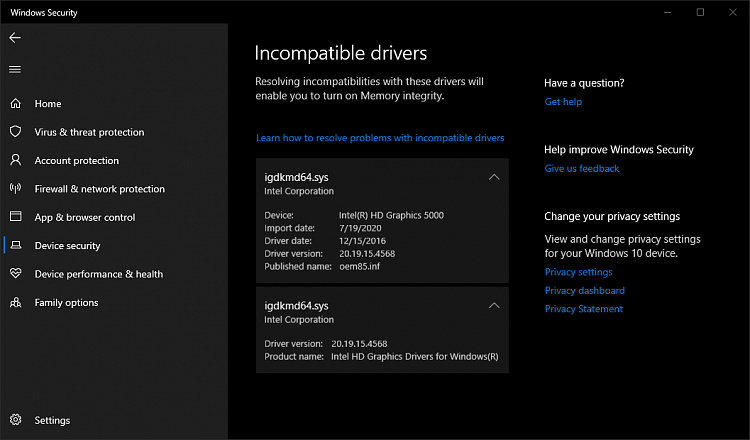Screen dimensions: 750x440
Task: Click the import date 7/19/2020
Action: tap(360, 228)
